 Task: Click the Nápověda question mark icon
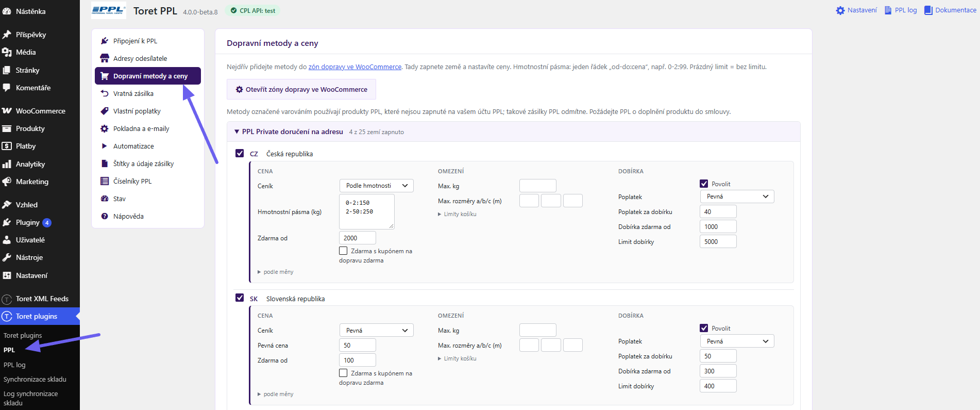point(105,216)
